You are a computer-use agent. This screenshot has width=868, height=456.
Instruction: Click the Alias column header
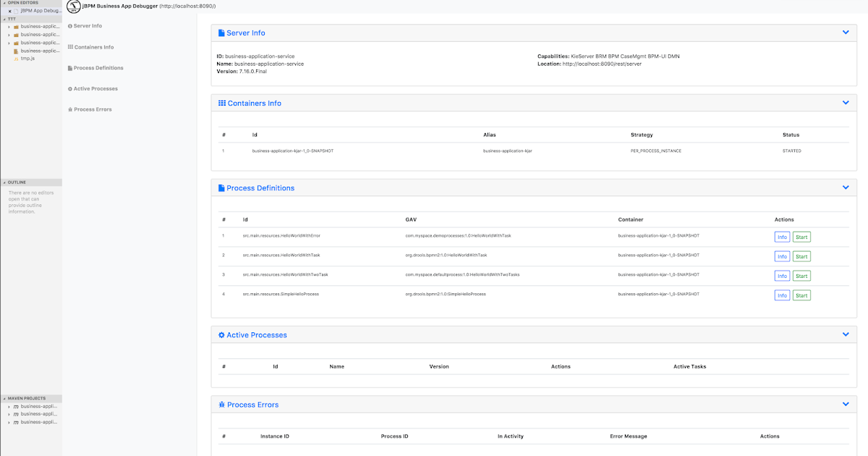490,135
